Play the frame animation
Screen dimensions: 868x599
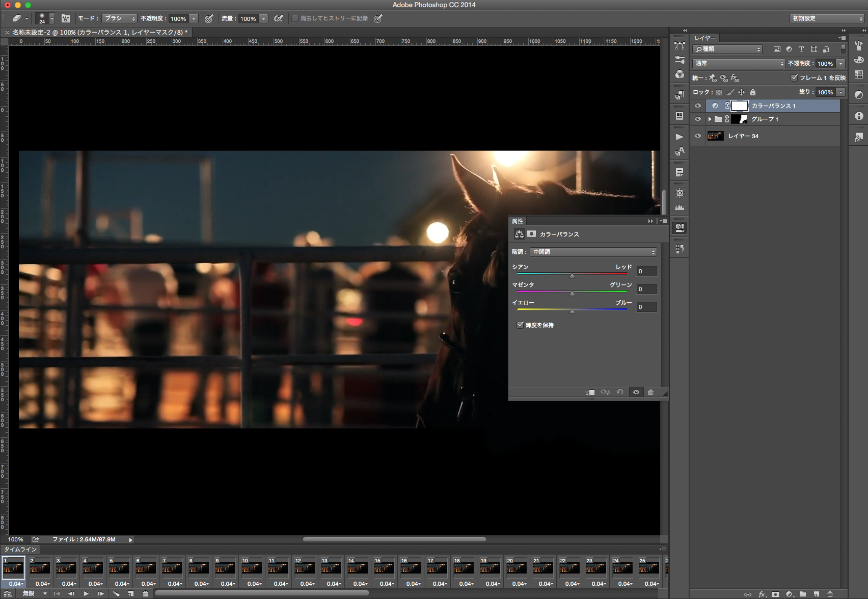86,593
